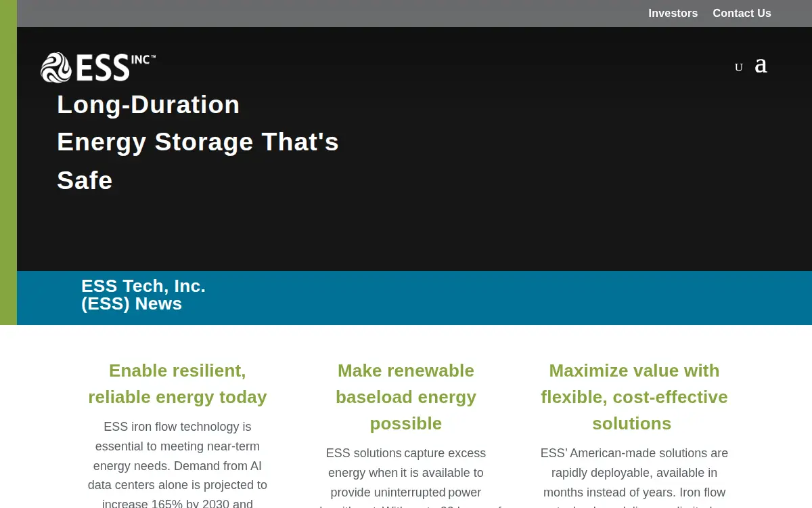The height and width of the screenshot is (508, 812).
Task: Click heading 'Make renewable baseload energy possible'
Action: coord(406,397)
